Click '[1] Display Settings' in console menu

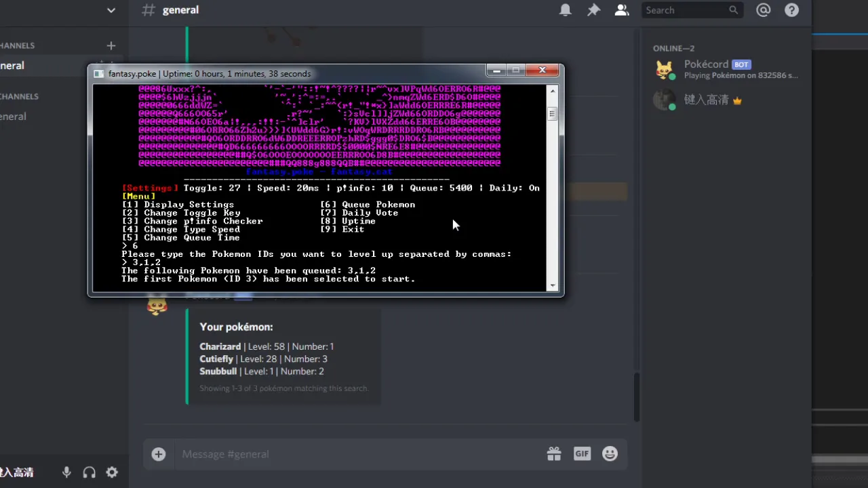(x=178, y=205)
